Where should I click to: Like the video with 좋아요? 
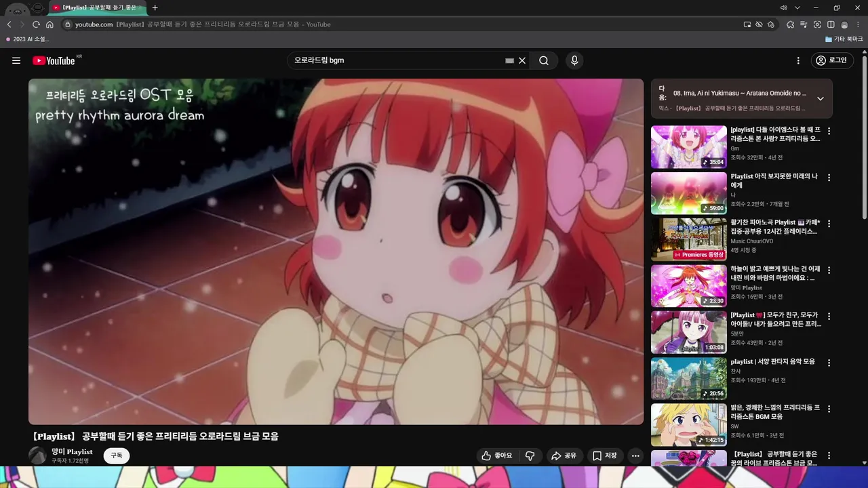[497, 455]
